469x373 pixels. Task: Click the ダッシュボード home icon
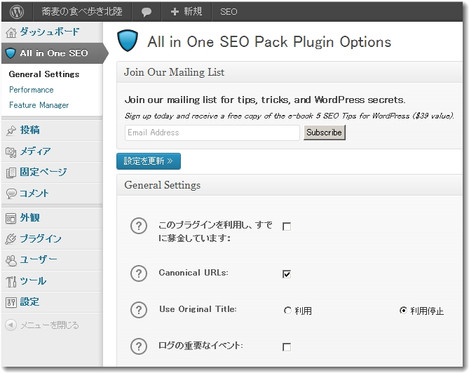11,33
